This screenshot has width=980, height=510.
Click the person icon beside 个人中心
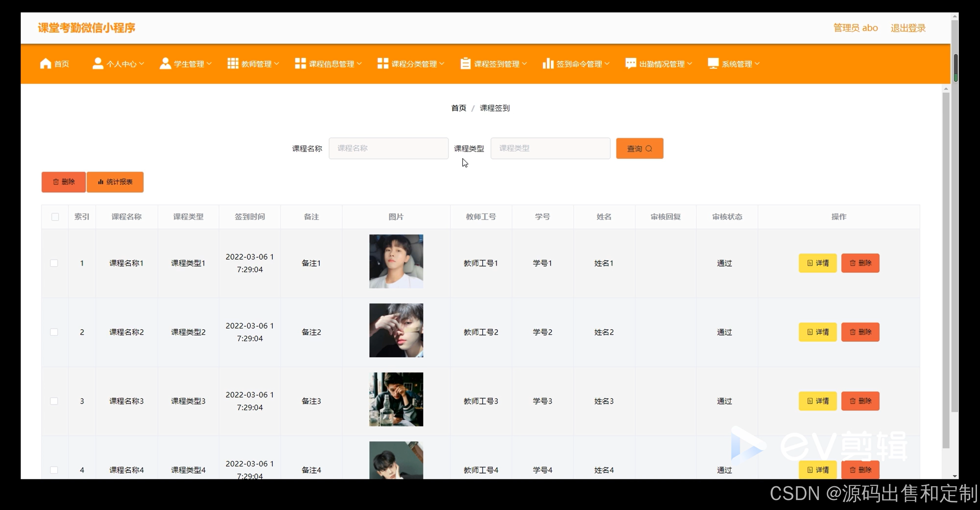tap(98, 64)
